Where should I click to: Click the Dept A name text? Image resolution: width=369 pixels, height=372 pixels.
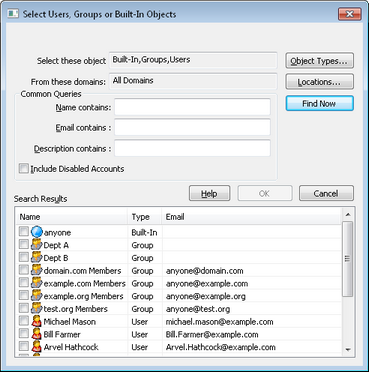pos(56,245)
